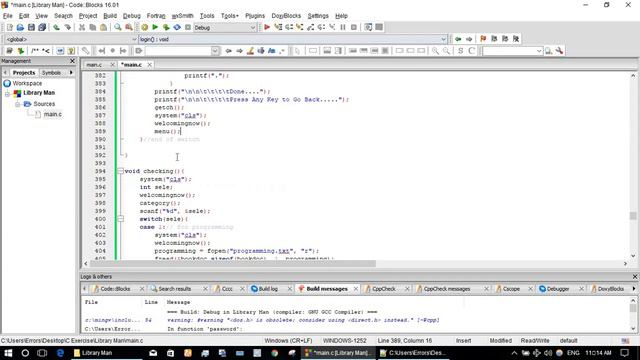This screenshot has height=360, width=640.
Task: Select the Workspace tree item
Action: tap(27, 83)
